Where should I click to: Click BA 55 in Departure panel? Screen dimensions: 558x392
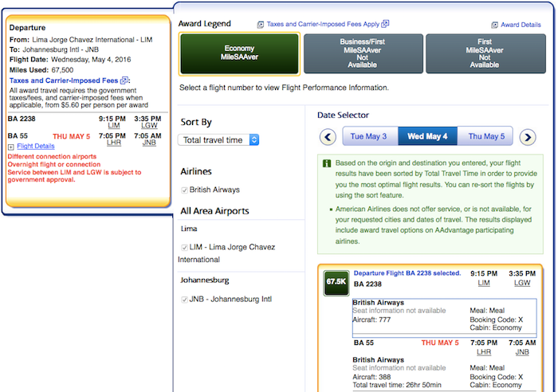click(x=18, y=136)
